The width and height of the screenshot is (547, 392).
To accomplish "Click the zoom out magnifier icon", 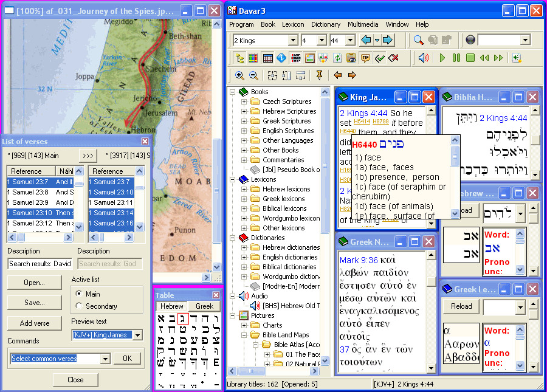I will pos(253,75).
